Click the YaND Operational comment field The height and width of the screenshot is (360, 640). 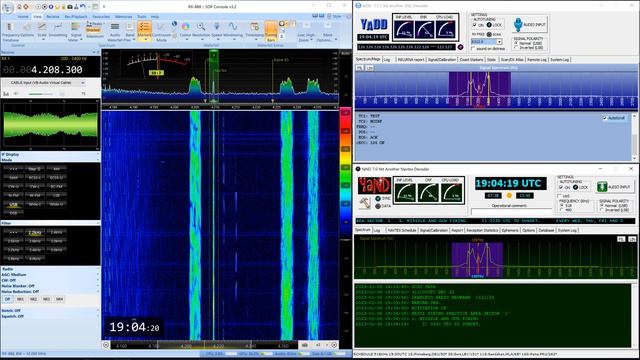click(x=511, y=212)
